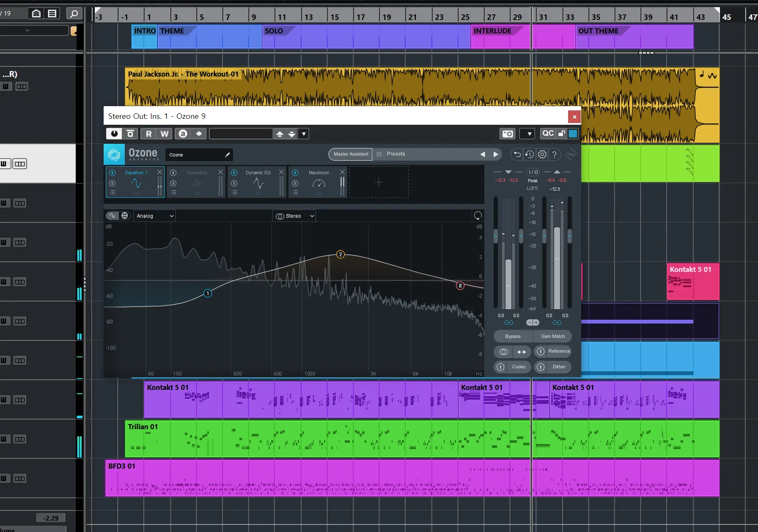Screen dimensions: 758x532
Task: Toggle Quick Controls (QC) in plug-in header
Action: pyautogui.click(x=548, y=134)
